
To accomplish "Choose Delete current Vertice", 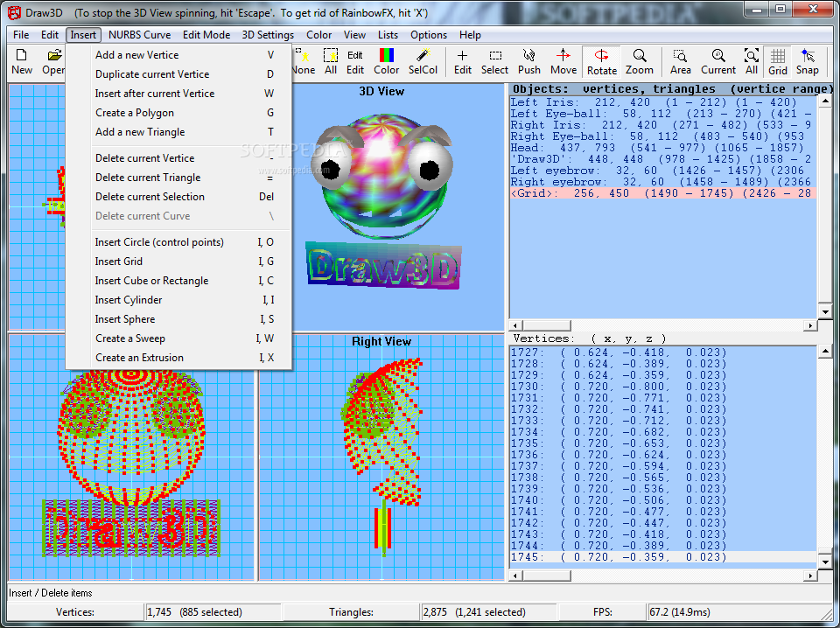I will click(x=178, y=158).
